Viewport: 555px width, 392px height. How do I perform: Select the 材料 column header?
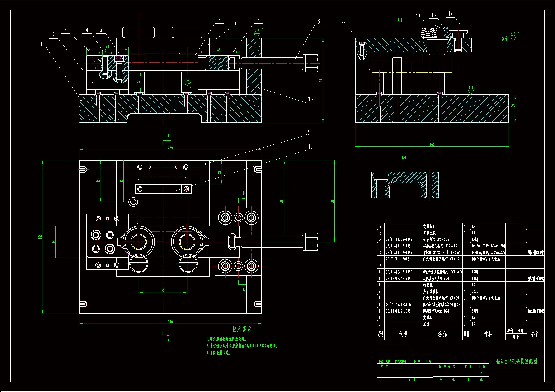[x=488, y=334]
